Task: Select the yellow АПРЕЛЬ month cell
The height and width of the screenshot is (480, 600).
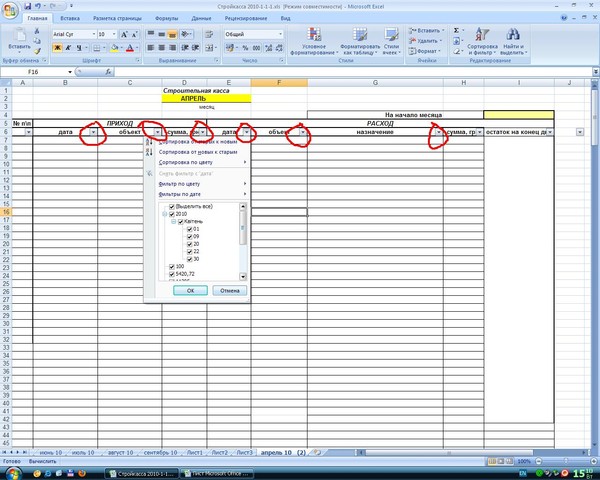Action: coord(206,98)
